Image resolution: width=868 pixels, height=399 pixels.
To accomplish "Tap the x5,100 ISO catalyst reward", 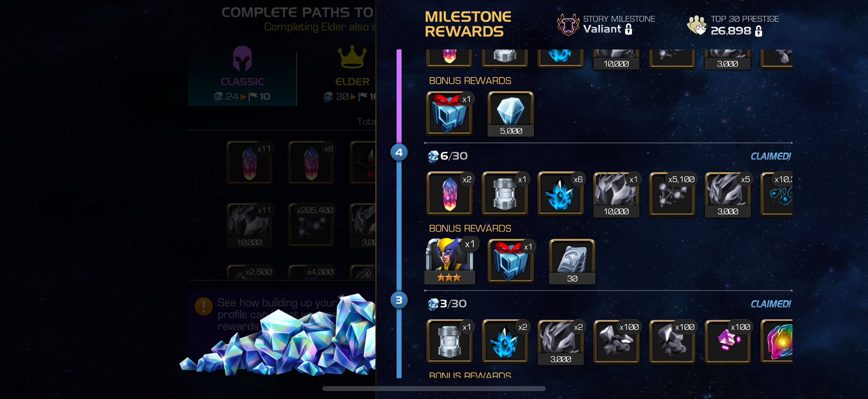I will click(x=672, y=194).
